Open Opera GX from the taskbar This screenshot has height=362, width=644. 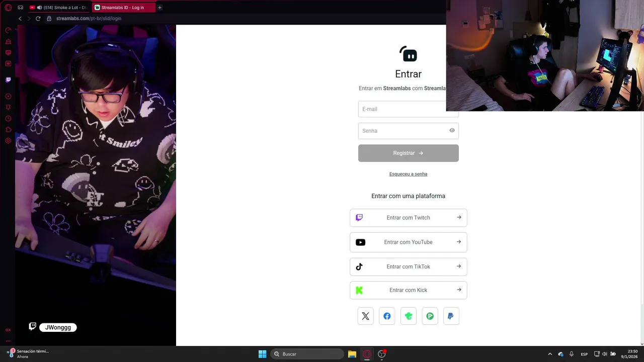coord(367,354)
